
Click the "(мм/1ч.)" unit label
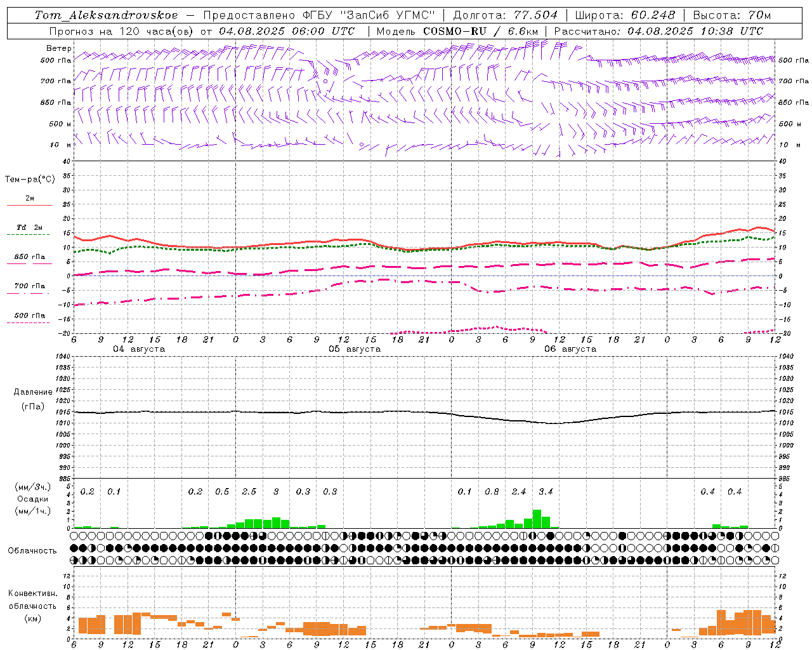33,511
